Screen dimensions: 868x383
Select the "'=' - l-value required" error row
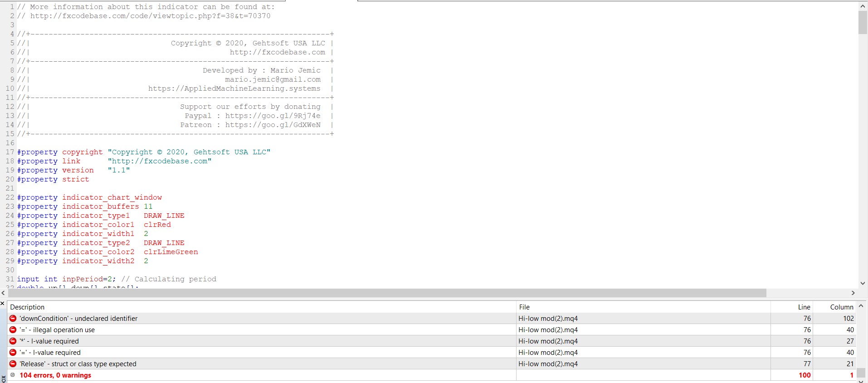click(432, 353)
